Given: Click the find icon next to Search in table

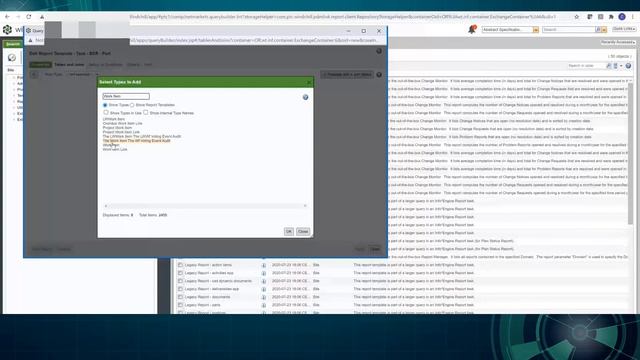Looking at the screenshot, I should tap(609, 66).
